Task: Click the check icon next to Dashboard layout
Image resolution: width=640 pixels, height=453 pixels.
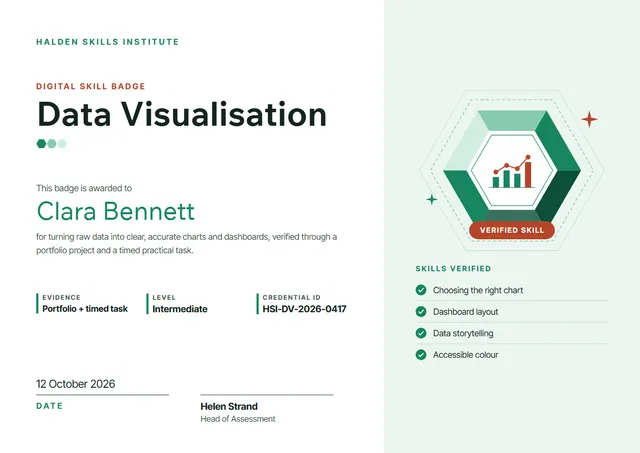Action: tap(421, 312)
